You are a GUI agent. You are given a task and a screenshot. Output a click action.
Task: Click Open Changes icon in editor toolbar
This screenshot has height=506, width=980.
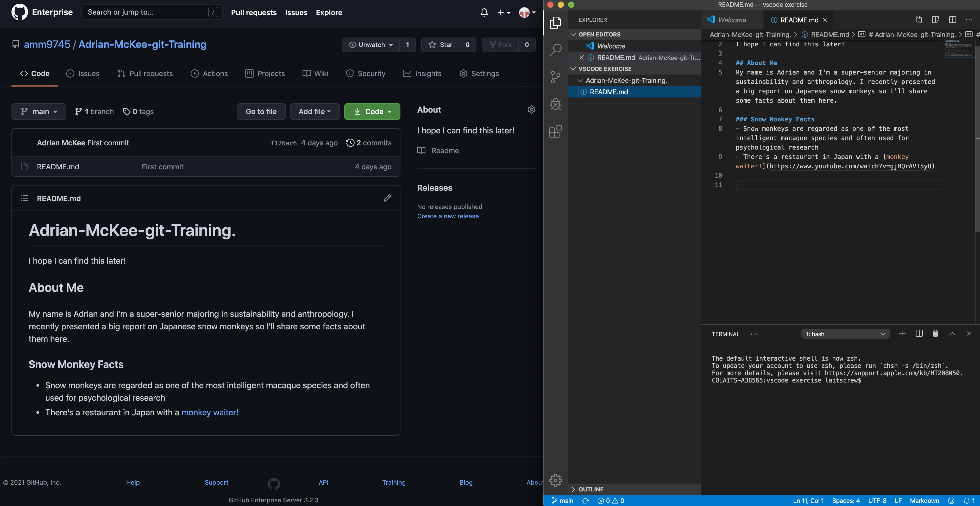click(x=919, y=20)
